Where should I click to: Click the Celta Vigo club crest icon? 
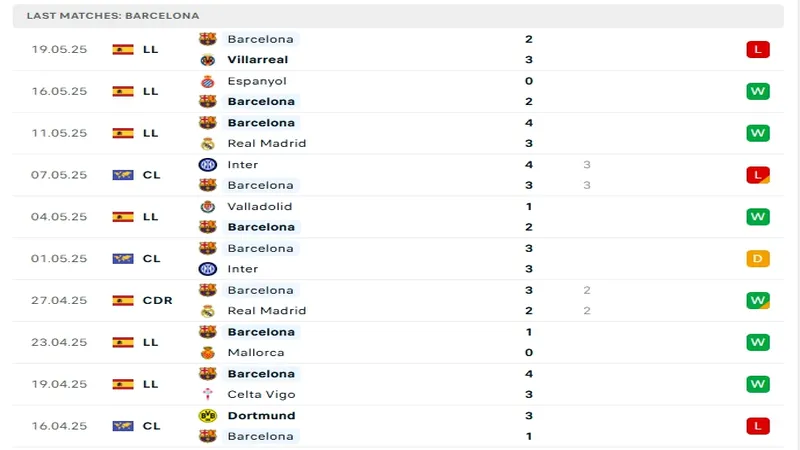207,394
